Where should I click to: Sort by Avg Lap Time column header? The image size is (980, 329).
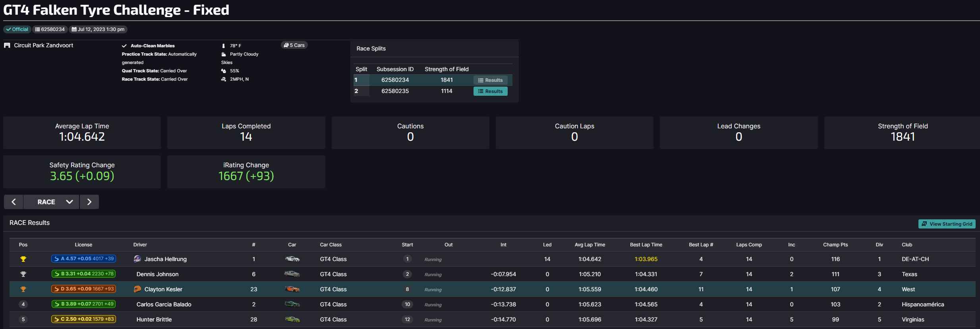[x=590, y=245]
